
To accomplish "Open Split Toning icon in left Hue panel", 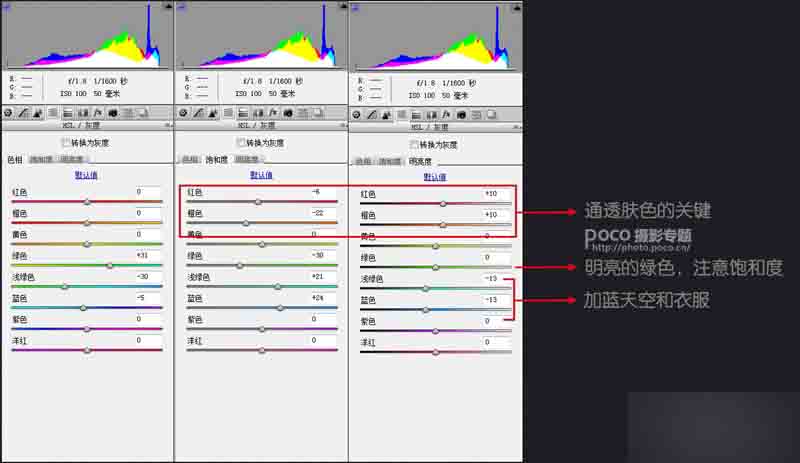I will pyautogui.click(x=68, y=113).
